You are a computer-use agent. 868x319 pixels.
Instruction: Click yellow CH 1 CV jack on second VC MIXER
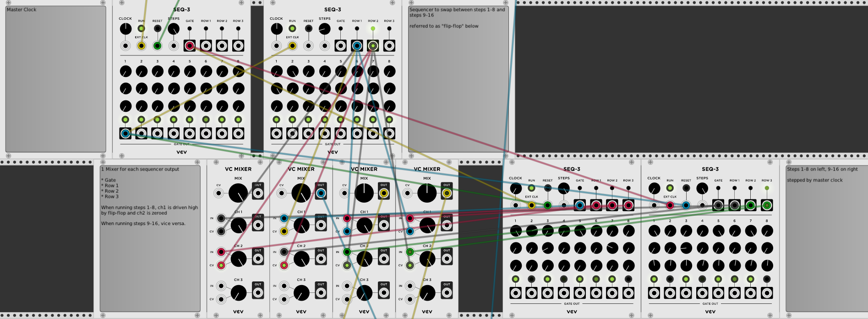pos(284,231)
